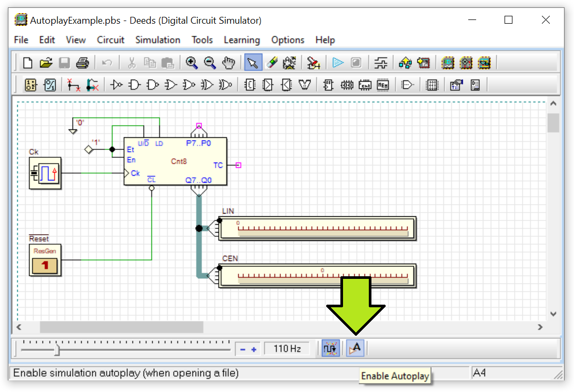Open the text label Abc tool

click(x=289, y=63)
